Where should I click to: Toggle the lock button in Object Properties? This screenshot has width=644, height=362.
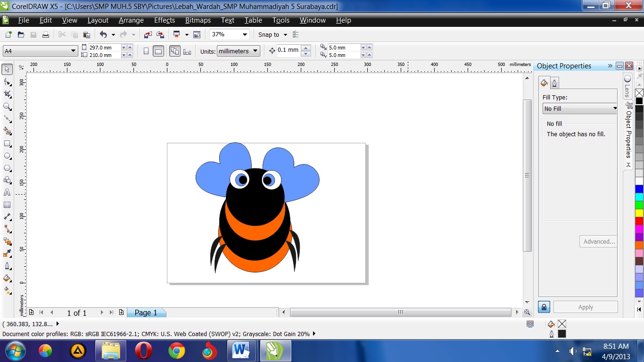544,307
